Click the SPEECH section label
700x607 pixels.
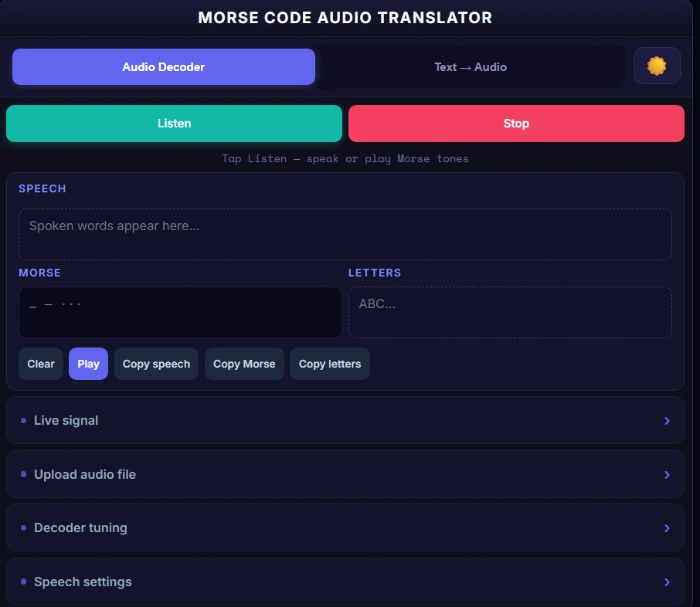click(x=42, y=188)
